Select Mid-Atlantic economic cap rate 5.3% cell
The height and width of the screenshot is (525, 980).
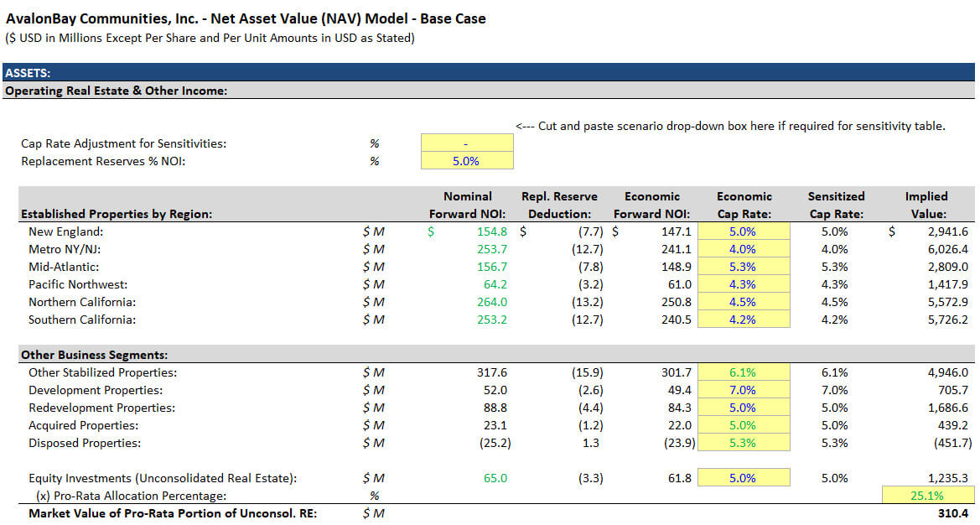click(743, 266)
